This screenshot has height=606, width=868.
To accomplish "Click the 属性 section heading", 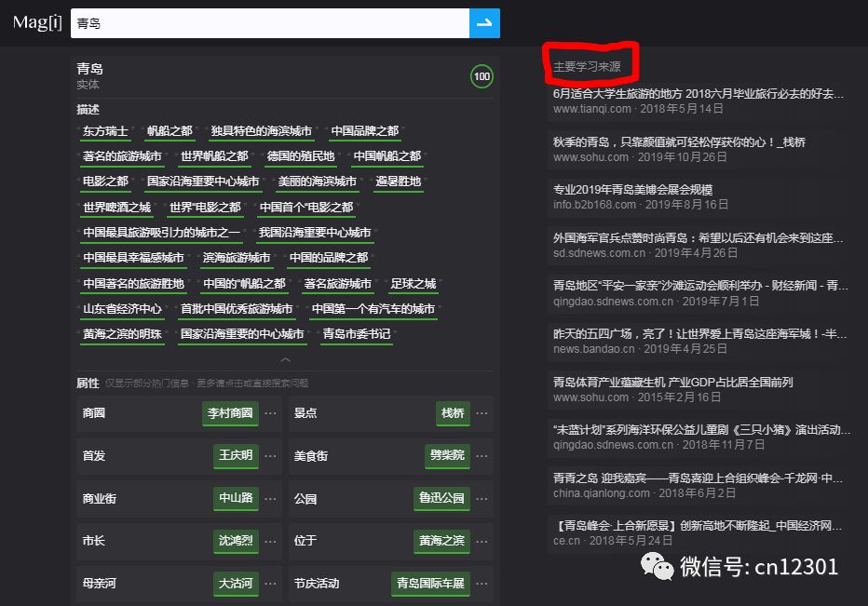I will [x=88, y=383].
